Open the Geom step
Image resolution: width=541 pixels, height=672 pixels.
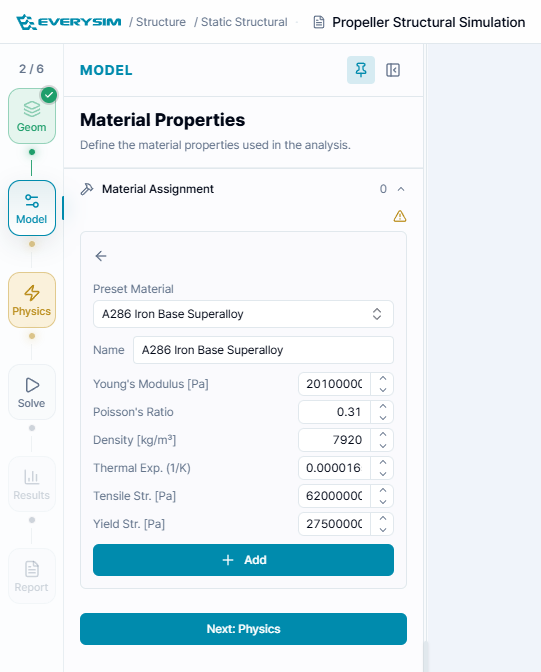coord(32,116)
